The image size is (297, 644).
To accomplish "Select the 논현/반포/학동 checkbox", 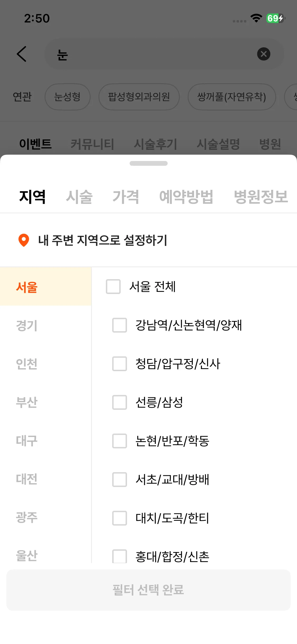I will pyautogui.click(x=120, y=441).
